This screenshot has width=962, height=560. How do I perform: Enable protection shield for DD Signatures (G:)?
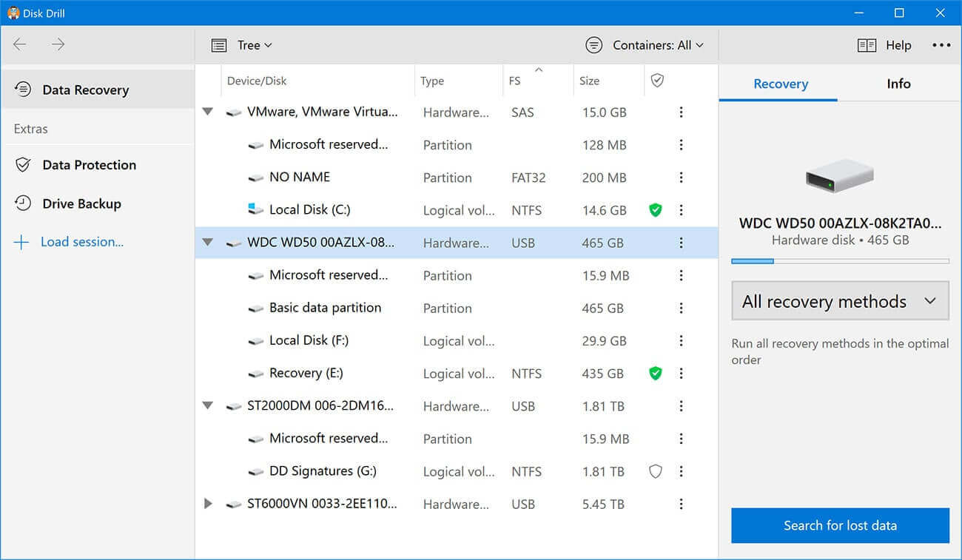tap(655, 471)
